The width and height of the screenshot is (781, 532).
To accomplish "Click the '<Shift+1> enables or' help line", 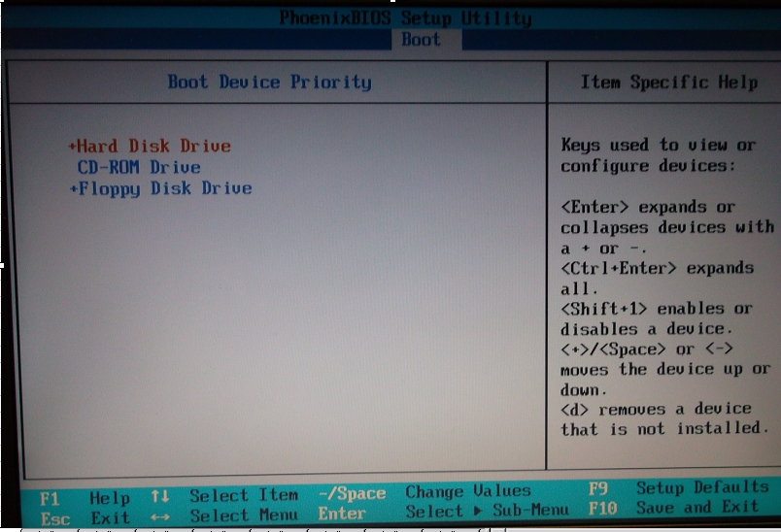I will point(657,309).
